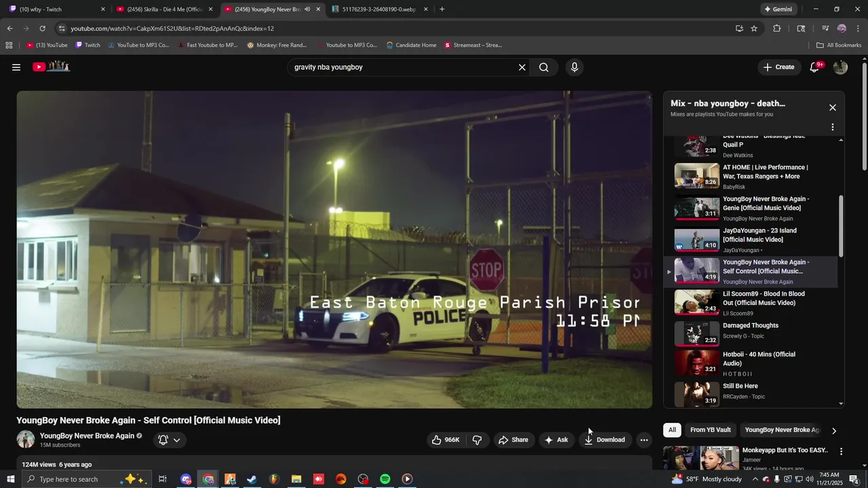Image resolution: width=868 pixels, height=488 pixels.
Task: Download the video
Action: tap(605, 440)
